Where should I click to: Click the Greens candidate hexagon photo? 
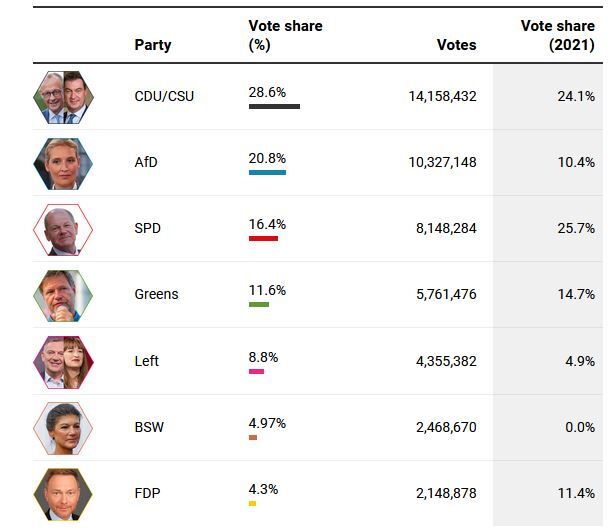tap(63, 295)
